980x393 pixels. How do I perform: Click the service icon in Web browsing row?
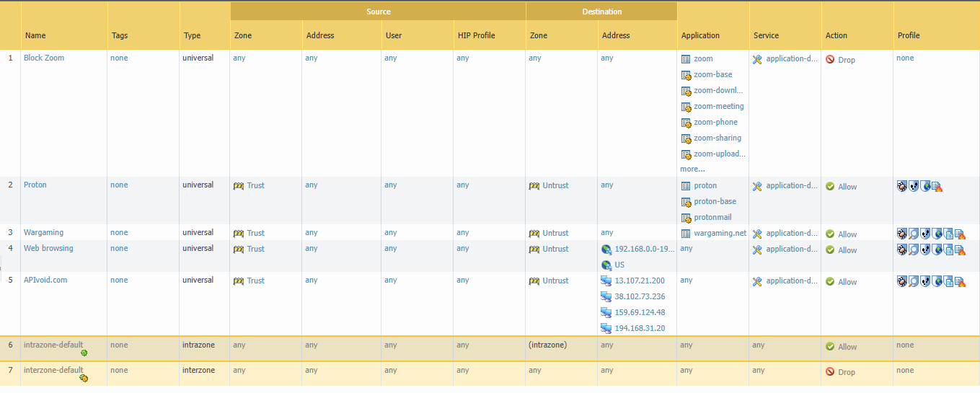tap(757, 250)
